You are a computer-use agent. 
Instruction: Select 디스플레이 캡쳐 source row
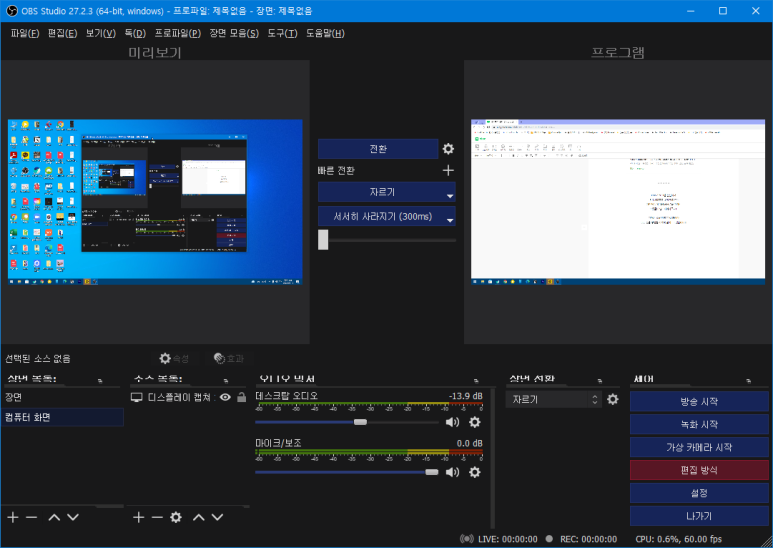click(188, 397)
